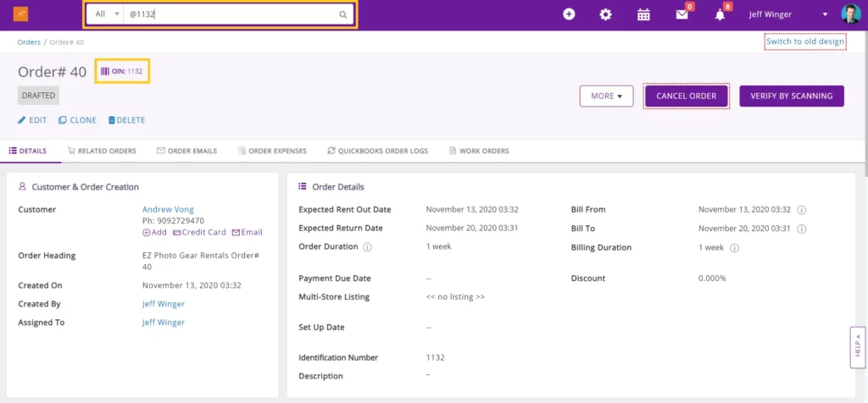Open the add new plus icon
The image size is (868, 403).
coord(569,14)
